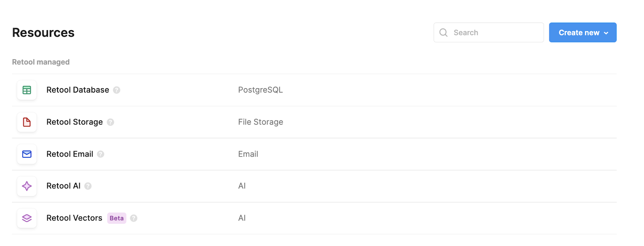Open the Retool Storage resource
The image size is (644, 246).
[314, 122]
